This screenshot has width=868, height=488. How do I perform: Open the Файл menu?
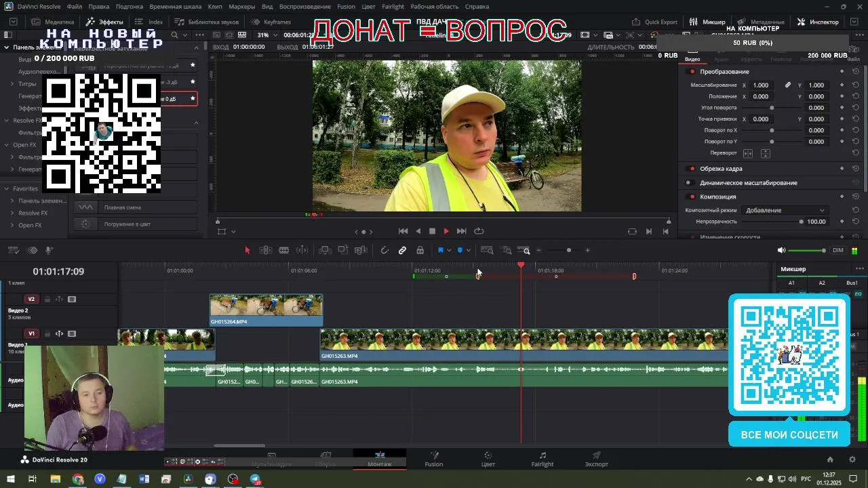(75, 7)
